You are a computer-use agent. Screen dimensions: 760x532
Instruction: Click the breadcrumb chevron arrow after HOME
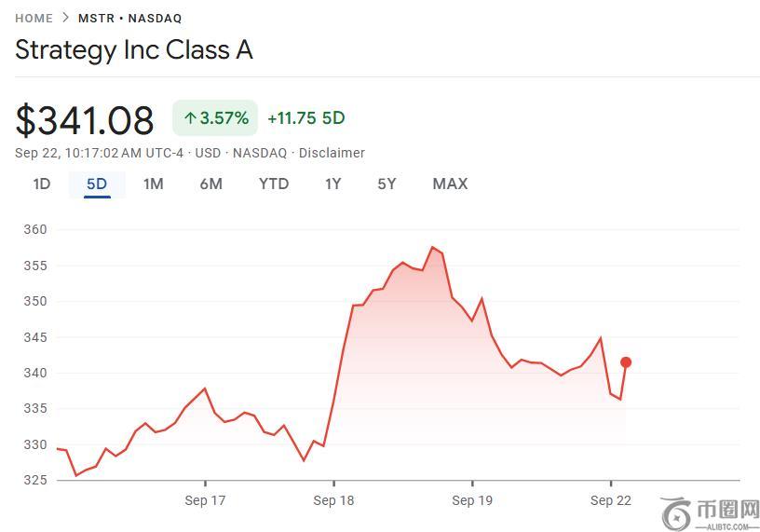pos(65,18)
